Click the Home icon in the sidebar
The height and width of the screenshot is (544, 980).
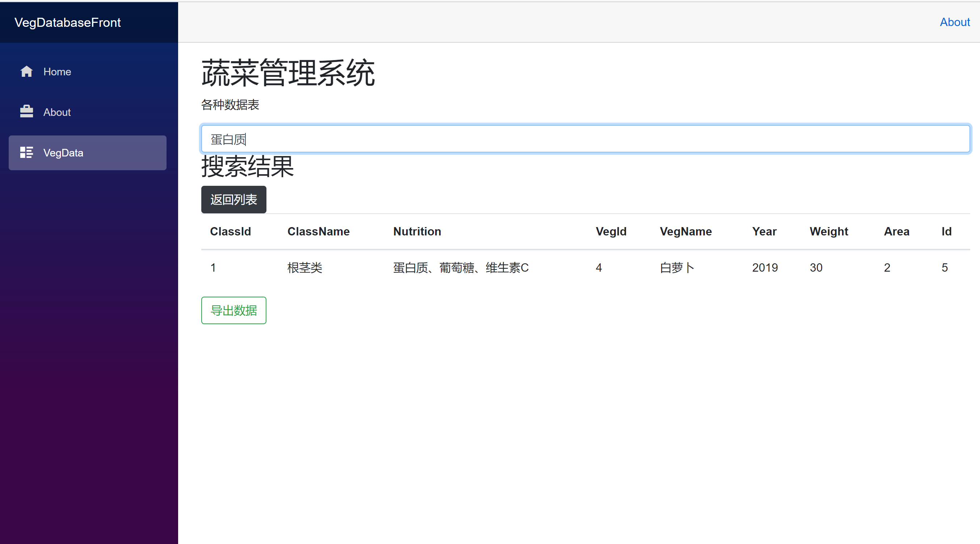pyautogui.click(x=27, y=72)
